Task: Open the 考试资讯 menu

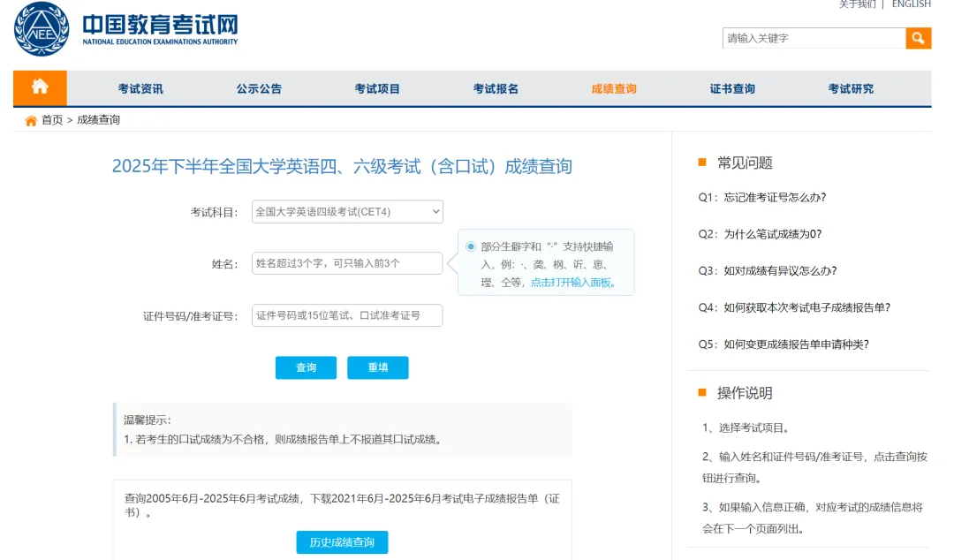Action: (140, 89)
